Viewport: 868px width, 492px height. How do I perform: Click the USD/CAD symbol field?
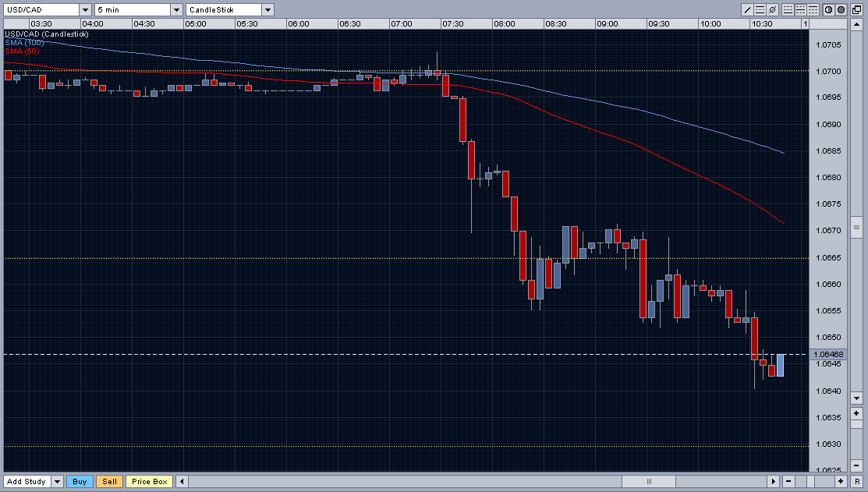pos(41,9)
